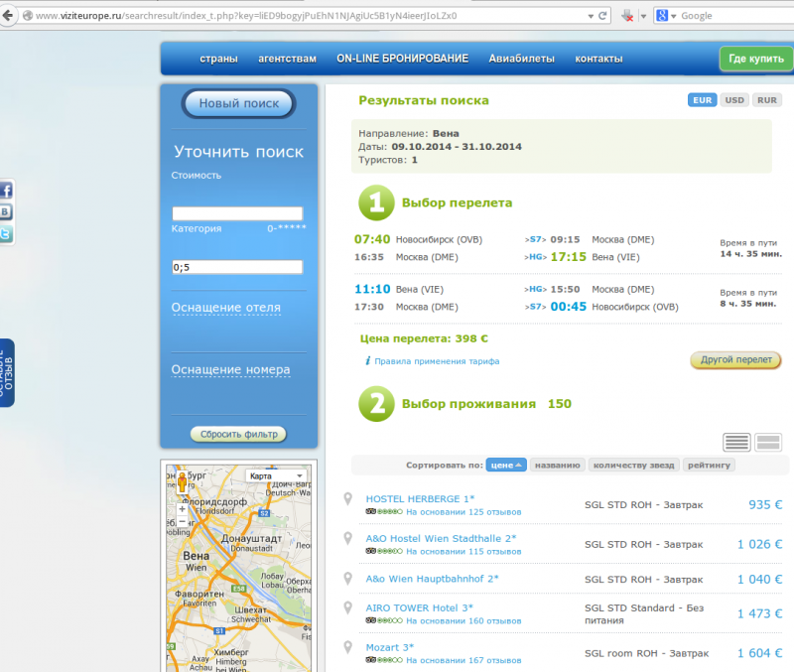Open Авиабилеты section
The width and height of the screenshot is (794, 672).
[x=522, y=59]
